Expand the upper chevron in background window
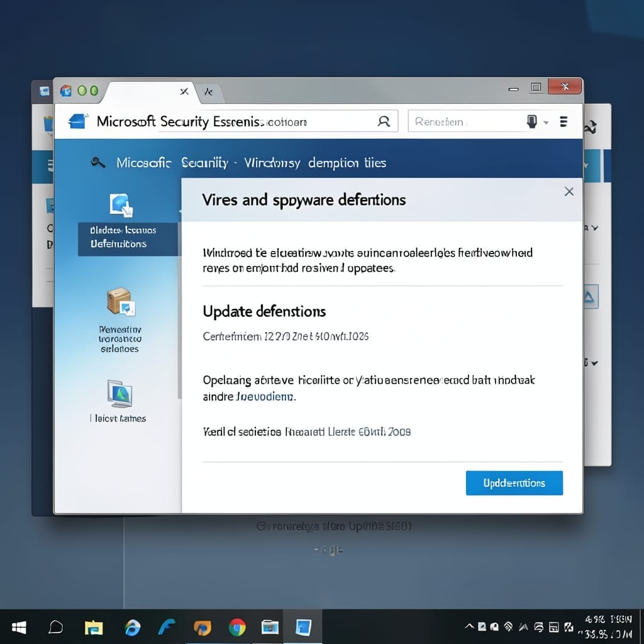Image resolution: width=644 pixels, height=644 pixels. [595, 228]
